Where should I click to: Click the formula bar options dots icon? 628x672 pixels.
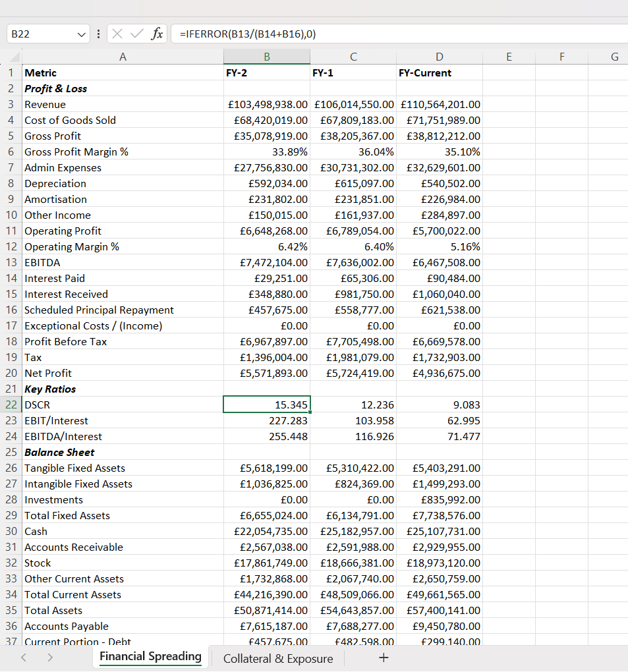click(x=99, y=34)
